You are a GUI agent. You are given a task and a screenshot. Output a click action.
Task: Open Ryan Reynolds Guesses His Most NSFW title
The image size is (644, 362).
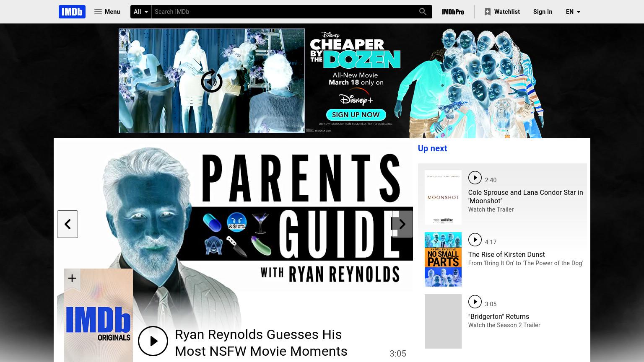pos(261,343)
